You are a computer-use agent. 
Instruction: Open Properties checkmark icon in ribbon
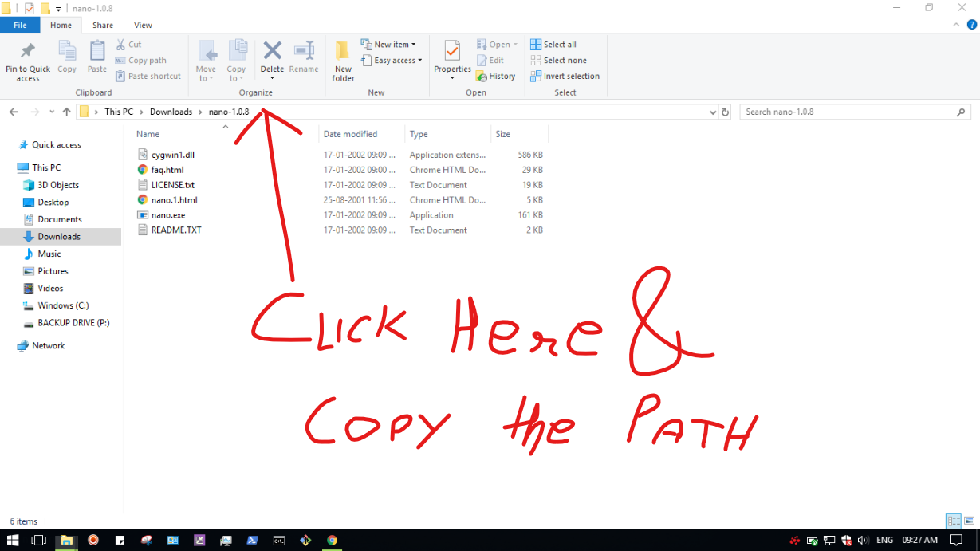click(x=452, y=50)
